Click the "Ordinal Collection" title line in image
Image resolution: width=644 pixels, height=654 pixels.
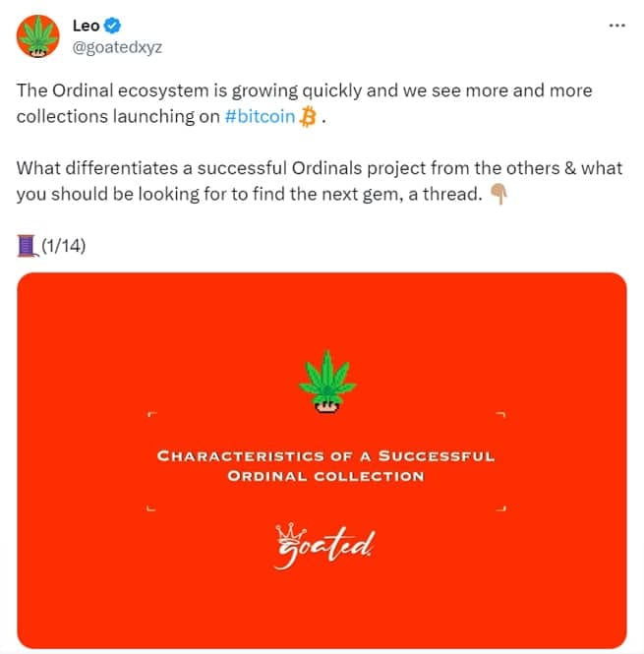(325, 476)
